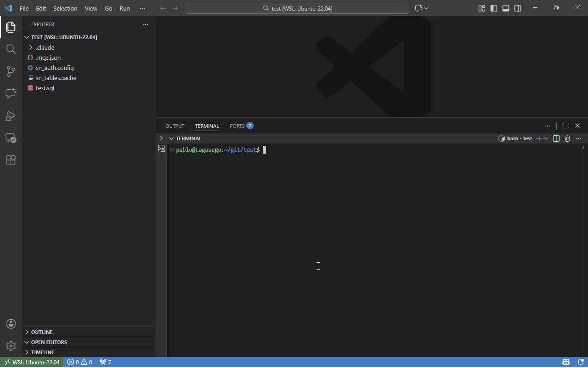
Task: Expand the TIMELINE section
Action: click(x=89, y=352)
